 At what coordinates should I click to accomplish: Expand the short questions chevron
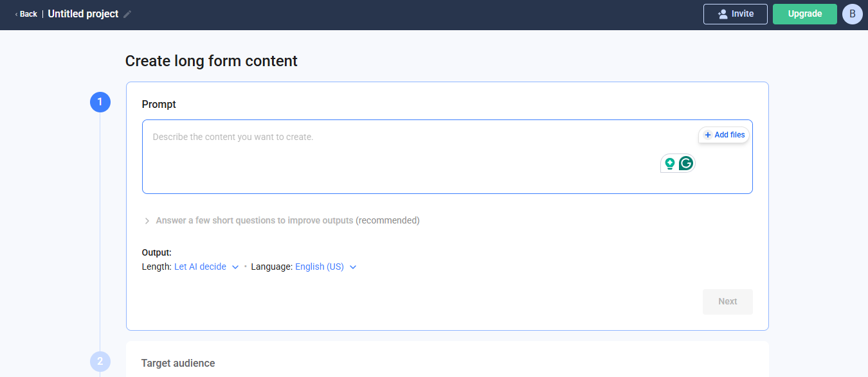tap(147, 221)
